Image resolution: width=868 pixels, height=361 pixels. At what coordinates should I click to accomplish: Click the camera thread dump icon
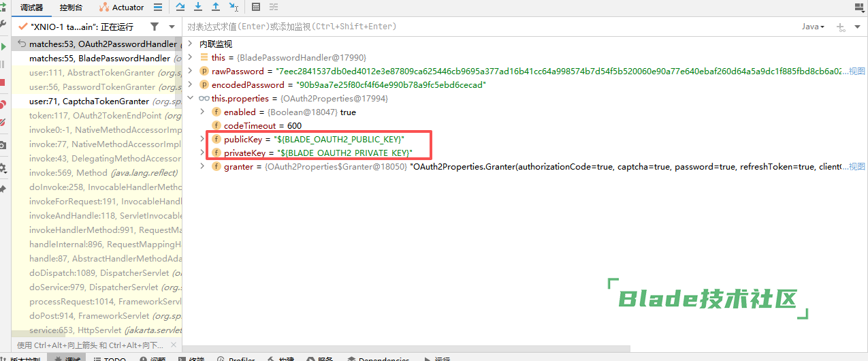(x=3, y=145)
